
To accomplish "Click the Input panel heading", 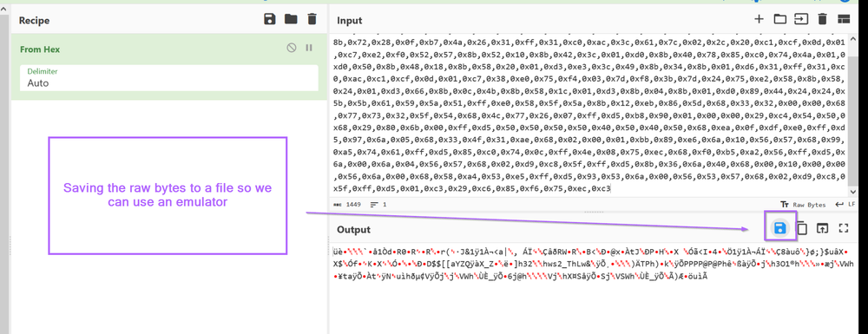I will (x=349, y=21).
